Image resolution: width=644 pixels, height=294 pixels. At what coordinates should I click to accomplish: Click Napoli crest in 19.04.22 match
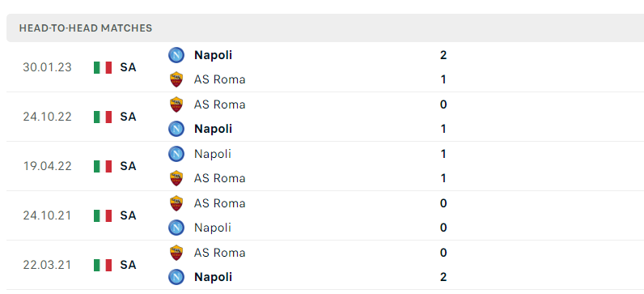[x=176, y=154]
